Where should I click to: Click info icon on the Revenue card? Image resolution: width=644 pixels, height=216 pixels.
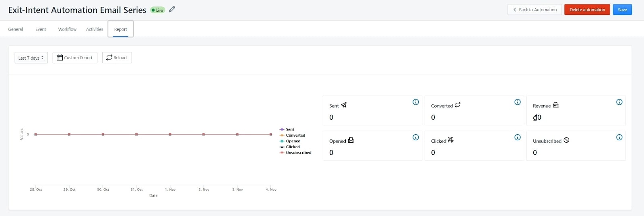(619, 102)
